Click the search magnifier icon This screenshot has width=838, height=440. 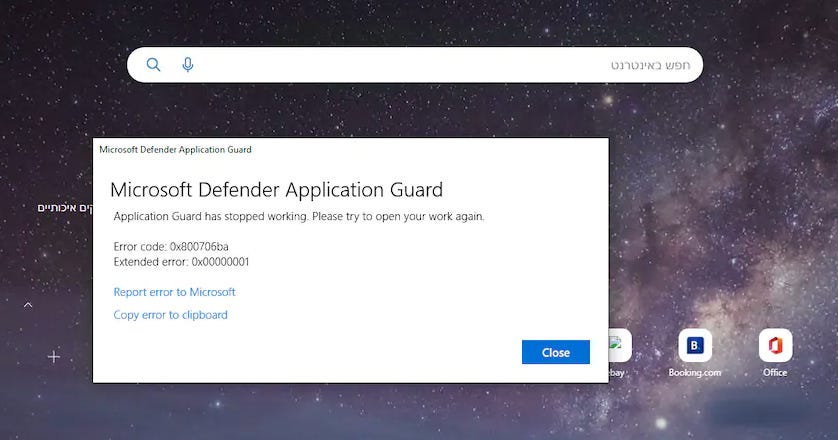coord(153,65)
